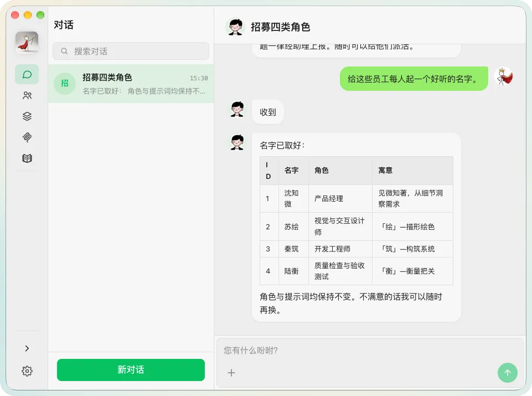The height and width of the screenshot is (396, 532).
Task: Click the 质量检查与验收测试 role cell
Action: pyautogui.click(x=340, y=271)
